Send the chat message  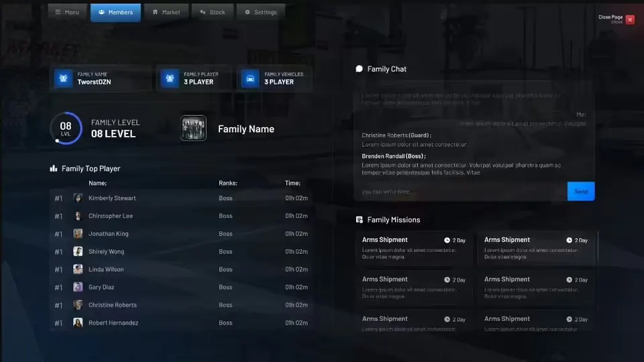[581, 191]
